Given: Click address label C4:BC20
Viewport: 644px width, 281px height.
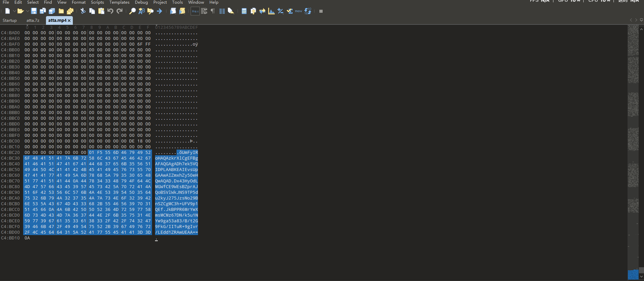Looking at the screenshot, I should point(10,153).
